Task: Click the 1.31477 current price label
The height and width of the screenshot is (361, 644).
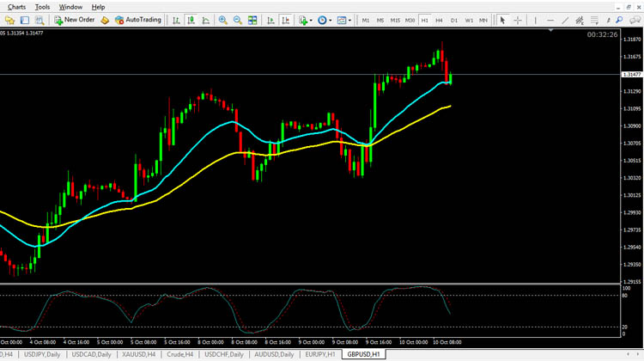Action: click(x=632, y=75)
